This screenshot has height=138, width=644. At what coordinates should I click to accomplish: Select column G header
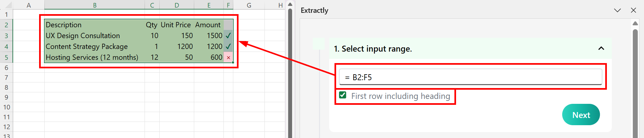[249, 5]
